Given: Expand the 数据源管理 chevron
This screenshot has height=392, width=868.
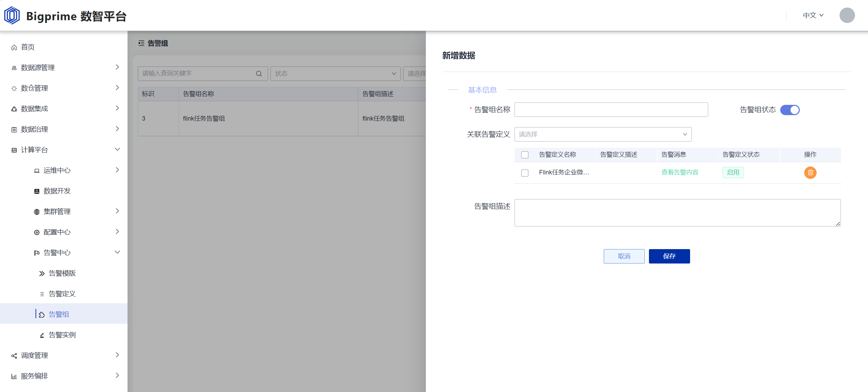Looking at the screenshot, I should tap(117, 67).
